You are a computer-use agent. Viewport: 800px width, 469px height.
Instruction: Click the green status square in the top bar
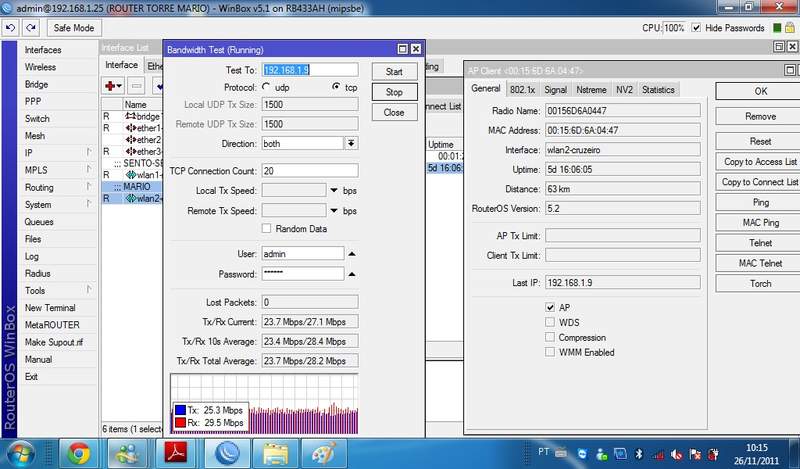pyautogui.click(x=777, y=28)
